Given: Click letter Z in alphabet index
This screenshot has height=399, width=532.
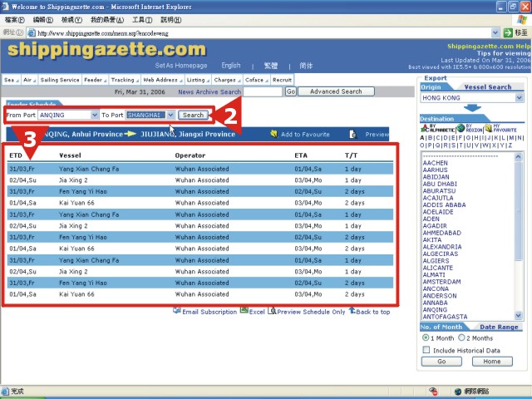Looking at the screenshot, I should [510, 145].
